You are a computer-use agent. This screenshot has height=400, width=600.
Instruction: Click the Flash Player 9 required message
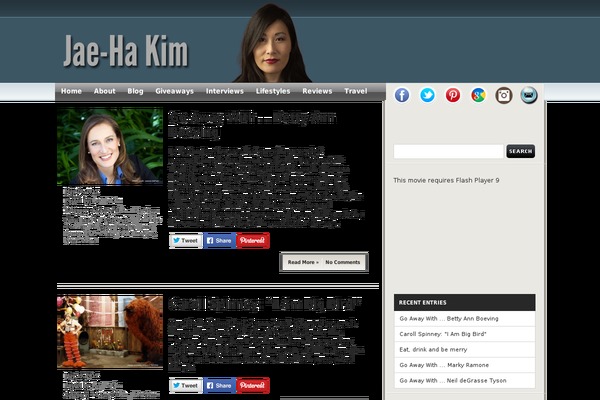coord(446,180)
